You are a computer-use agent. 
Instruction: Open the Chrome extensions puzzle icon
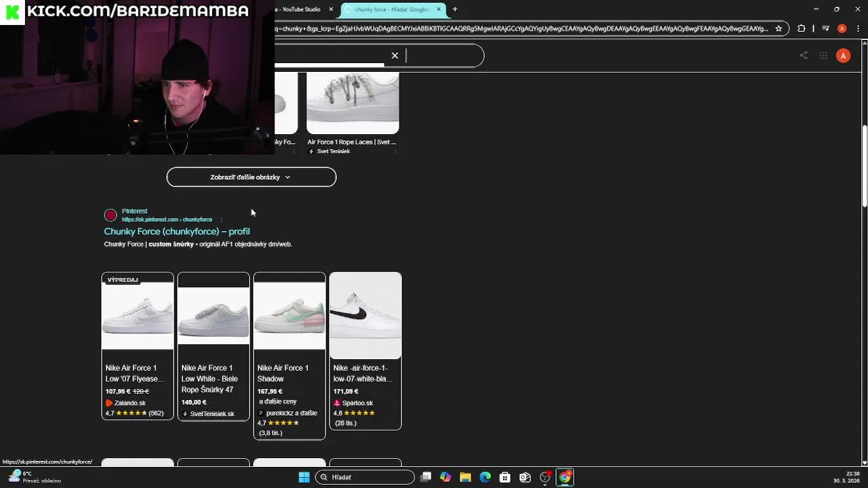tap(802, 28)
